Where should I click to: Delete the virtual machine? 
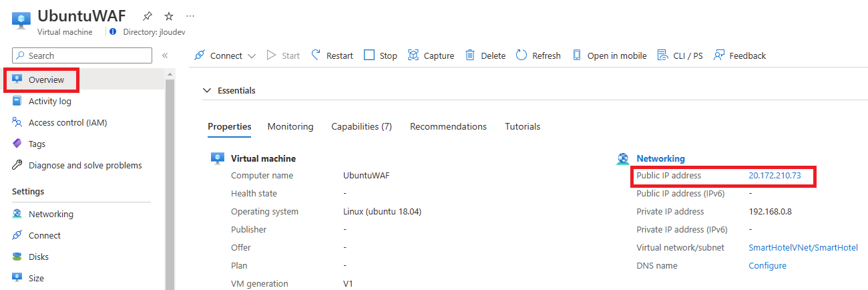[485, 55]
